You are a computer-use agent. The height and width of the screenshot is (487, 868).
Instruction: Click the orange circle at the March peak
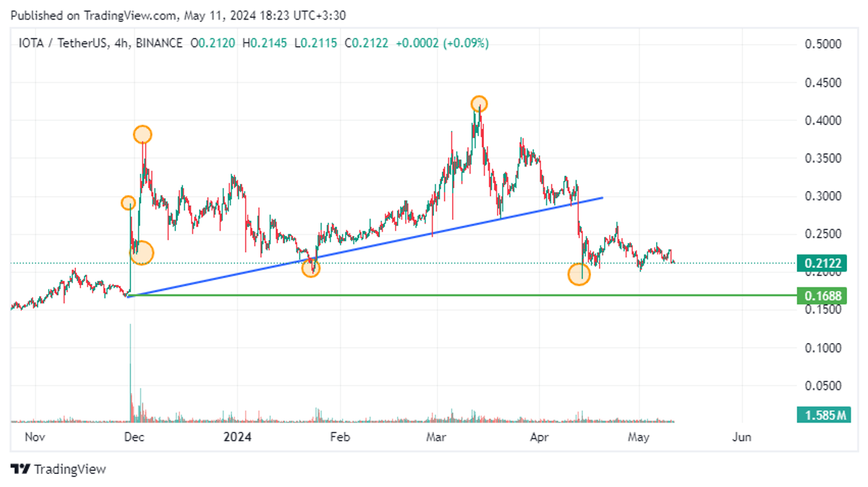478,104
